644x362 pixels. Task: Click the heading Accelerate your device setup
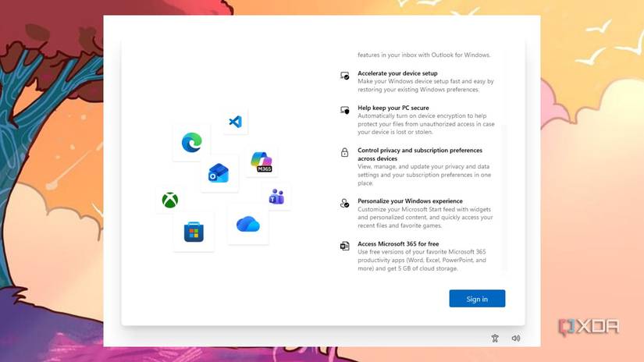point(397,73)
